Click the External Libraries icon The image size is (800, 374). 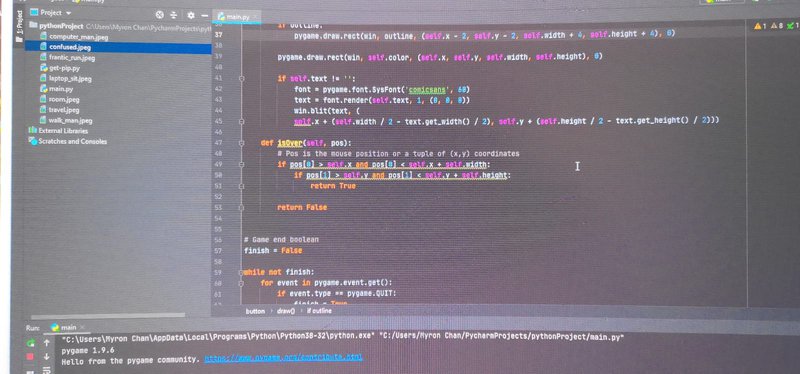click(x=33, y=131)
